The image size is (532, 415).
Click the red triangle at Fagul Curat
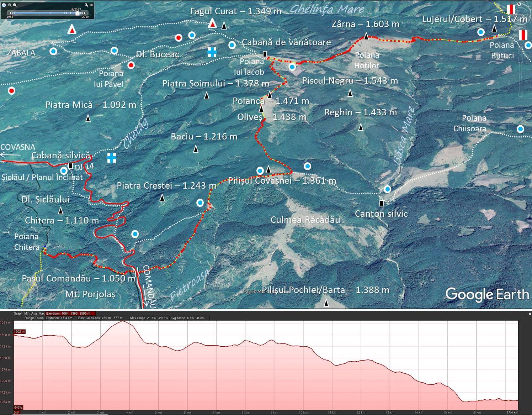point(212,24)
